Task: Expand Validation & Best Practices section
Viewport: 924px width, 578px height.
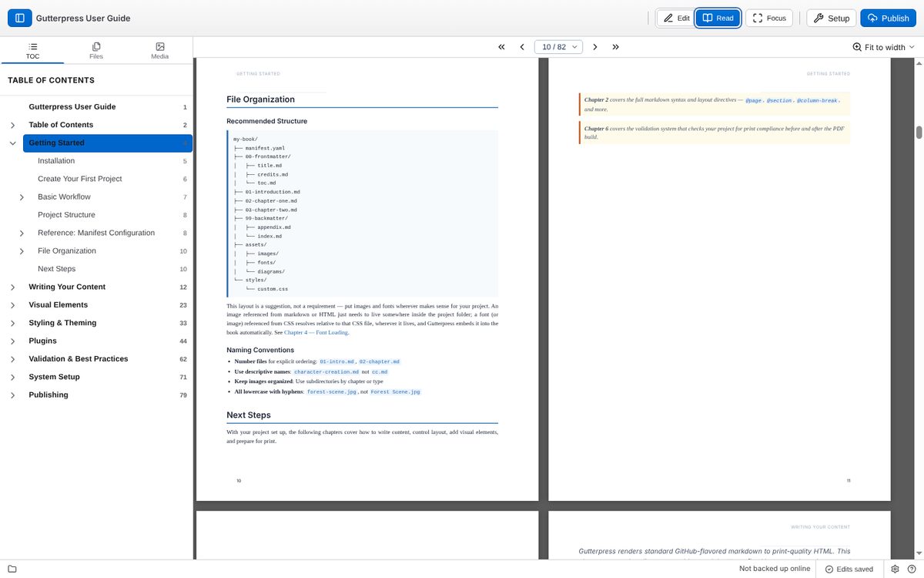Action: coord(12,358)
